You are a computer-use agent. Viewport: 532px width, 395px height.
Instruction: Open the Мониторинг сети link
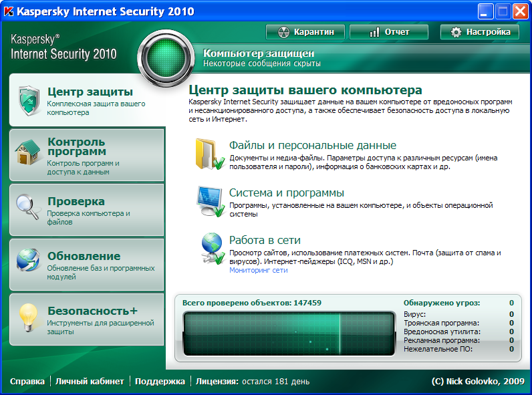pos(258,271)
